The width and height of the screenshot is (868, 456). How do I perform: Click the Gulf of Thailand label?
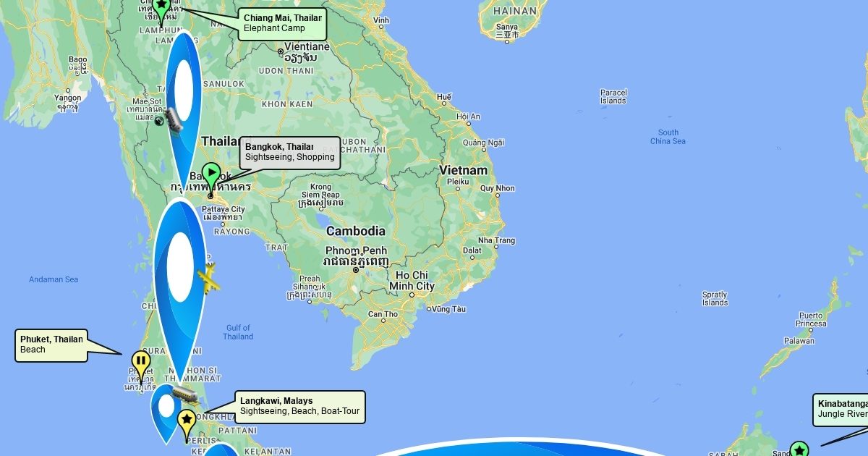pos(238,332)
